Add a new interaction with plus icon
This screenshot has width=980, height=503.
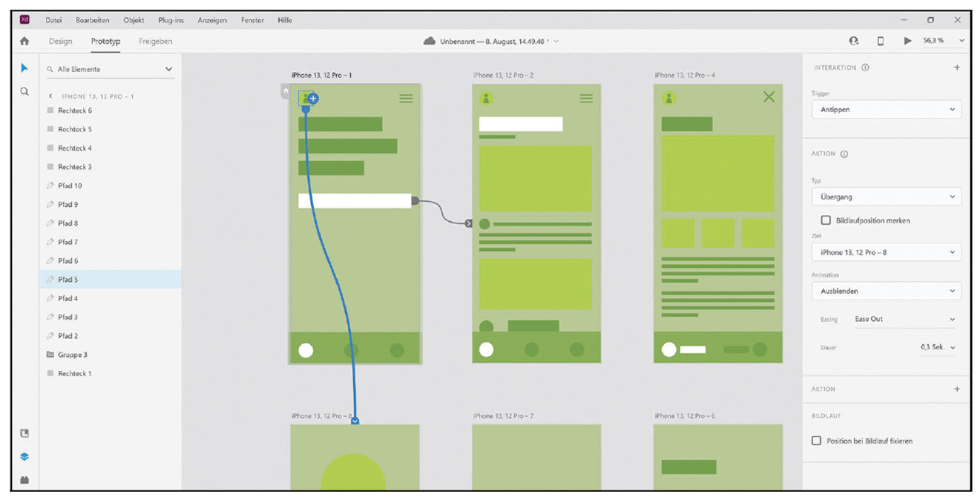coord(956,68)
